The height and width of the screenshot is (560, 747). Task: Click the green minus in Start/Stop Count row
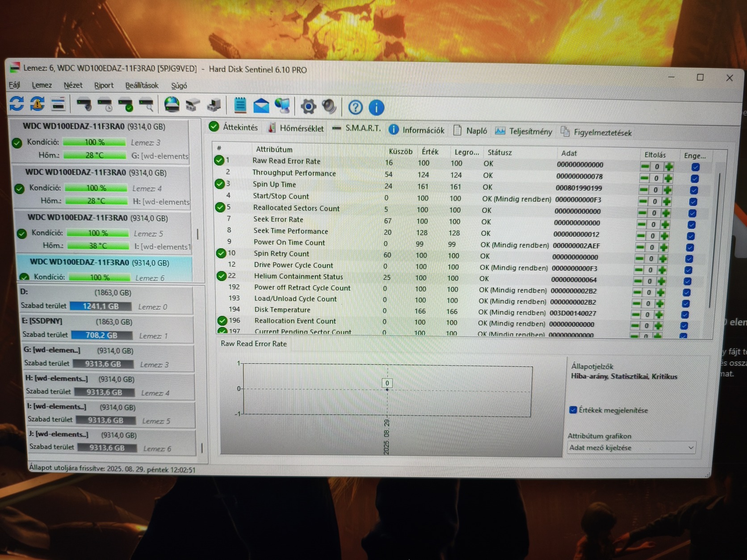[643, 201]
